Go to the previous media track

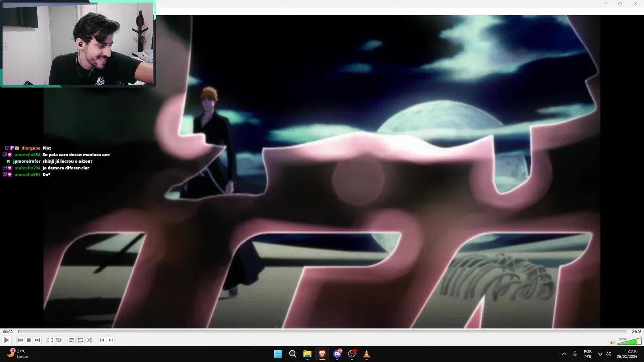pyautogui.click(x=20, y=340)
